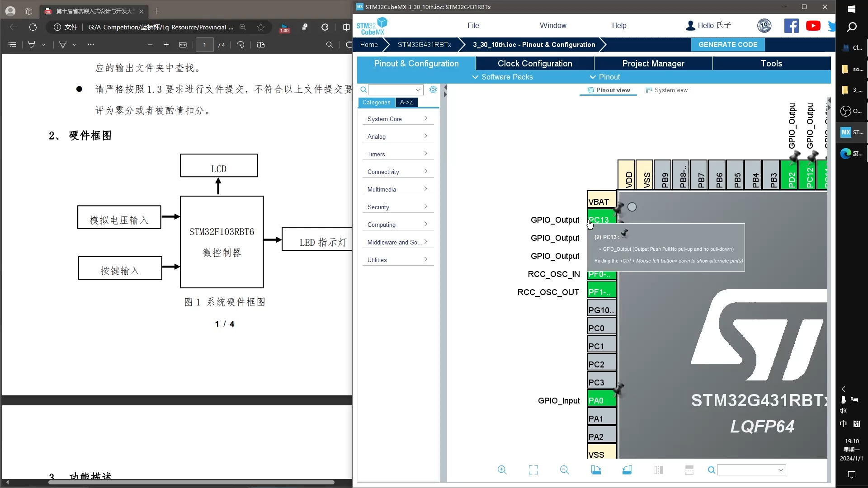This screenshot has width=868, height=488.
Task: Switch to the Categories tab
Action: click(x=376, y=102)
